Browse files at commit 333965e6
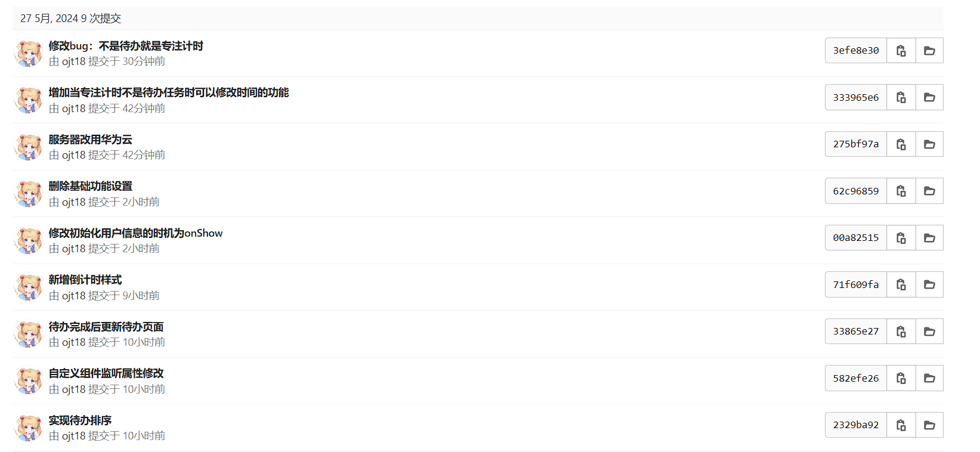This screenshot has width=980, height=452. coord(929,97)
